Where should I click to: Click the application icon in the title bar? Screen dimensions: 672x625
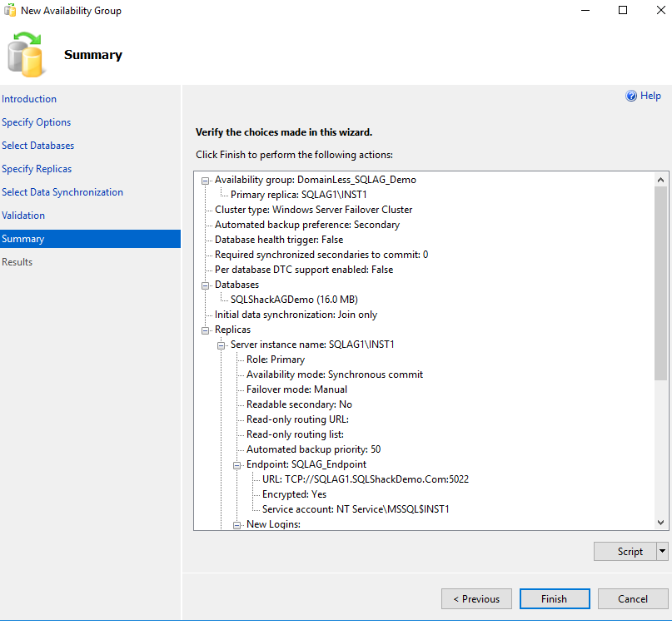[8, 10]
